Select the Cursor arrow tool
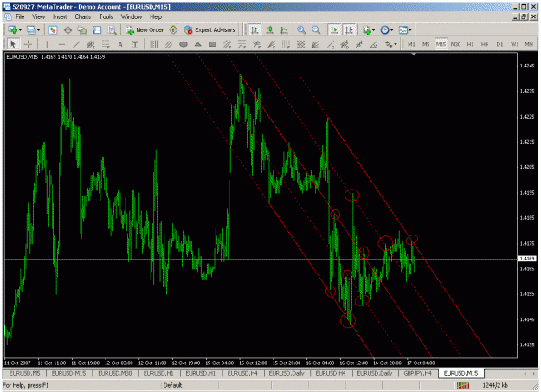 pyautogui.click(x=13, y=44)
